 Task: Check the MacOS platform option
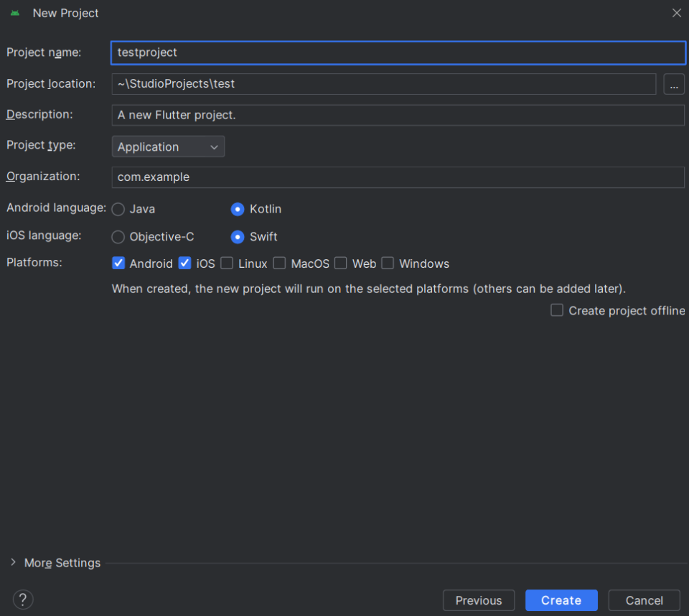coord(279,263)
